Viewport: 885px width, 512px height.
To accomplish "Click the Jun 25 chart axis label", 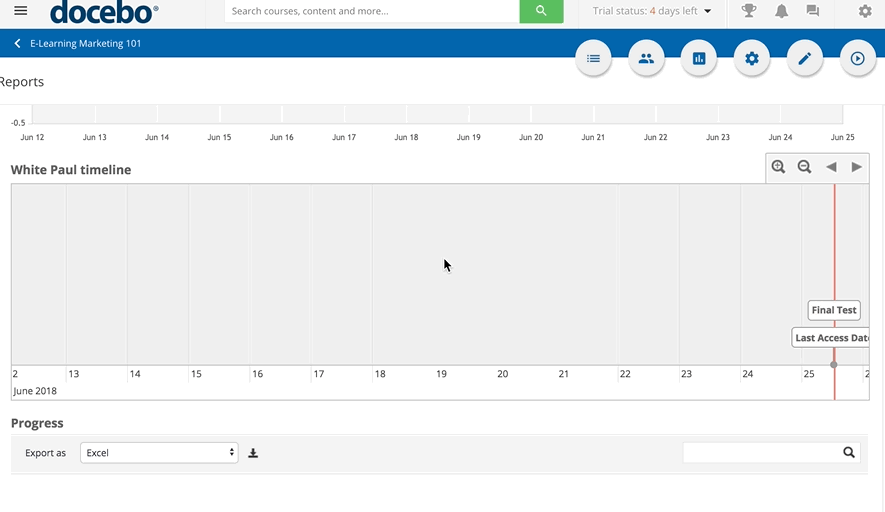I will click(x=843, y=137).
